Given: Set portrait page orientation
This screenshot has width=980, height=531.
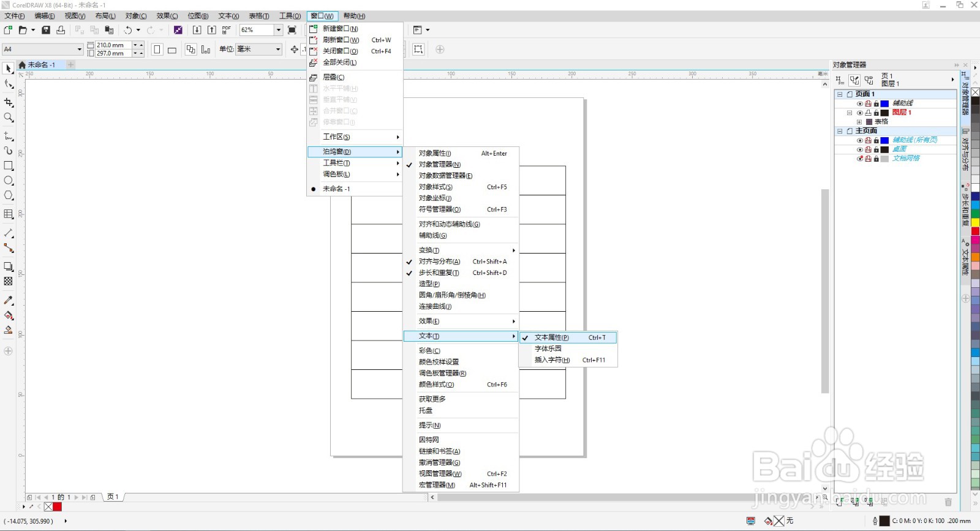Looking at the screenshot, I should coord(157,50).
